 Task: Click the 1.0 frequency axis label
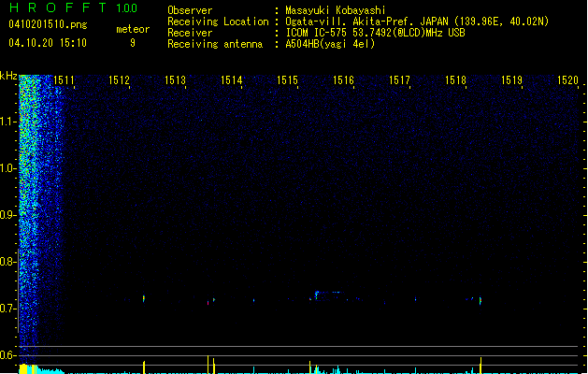click(x=7, y=168)
